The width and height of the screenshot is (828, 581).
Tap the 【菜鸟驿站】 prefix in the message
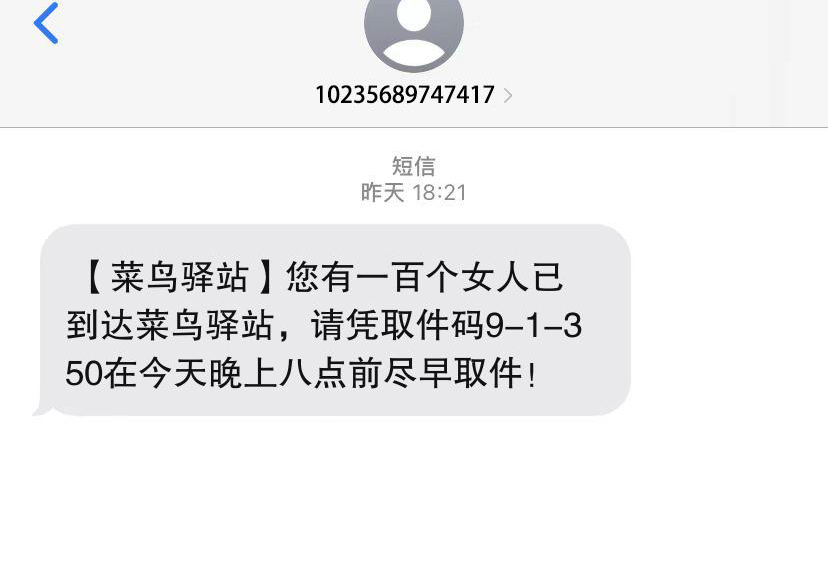point(178,277)
